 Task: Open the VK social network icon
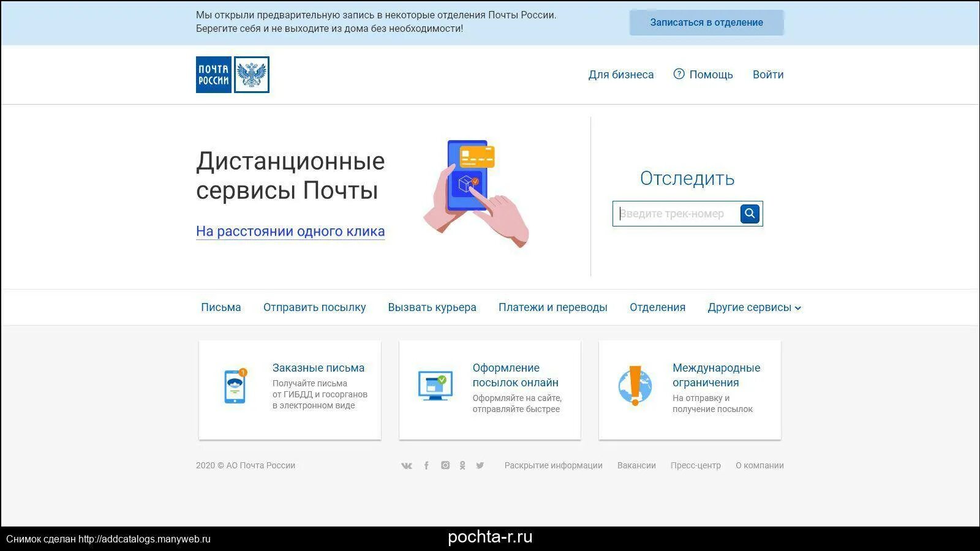coord(406,466)
